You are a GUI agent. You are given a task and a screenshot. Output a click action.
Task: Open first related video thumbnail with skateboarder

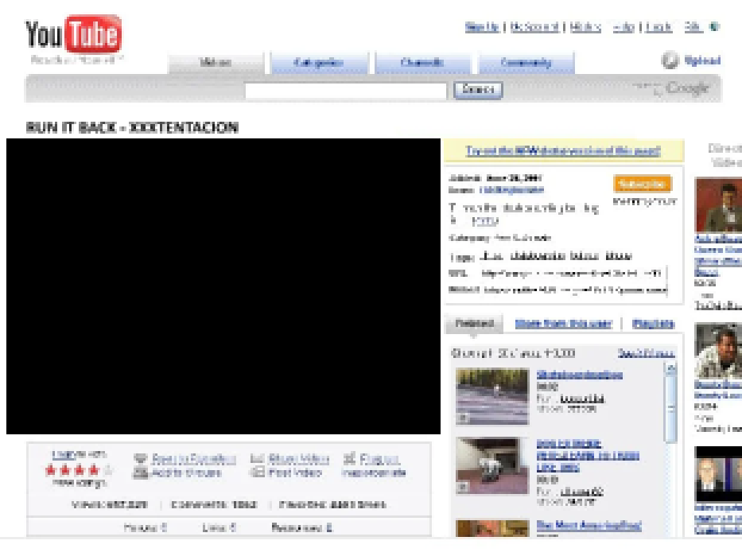coord(492,397)
